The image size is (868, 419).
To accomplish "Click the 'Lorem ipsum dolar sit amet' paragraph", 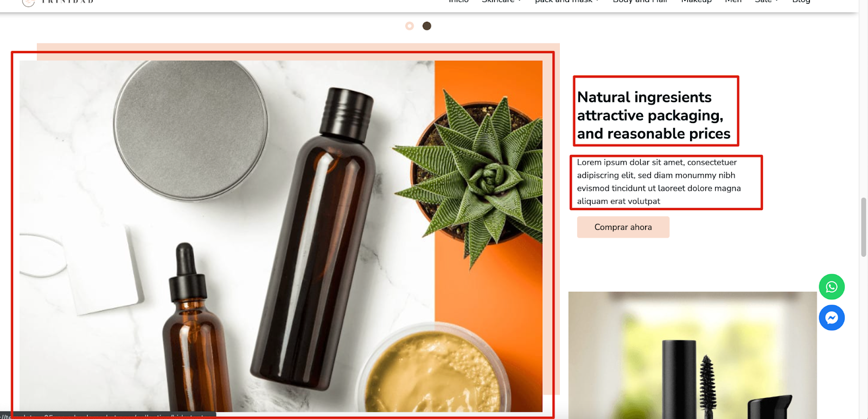I will coord(659,182).
